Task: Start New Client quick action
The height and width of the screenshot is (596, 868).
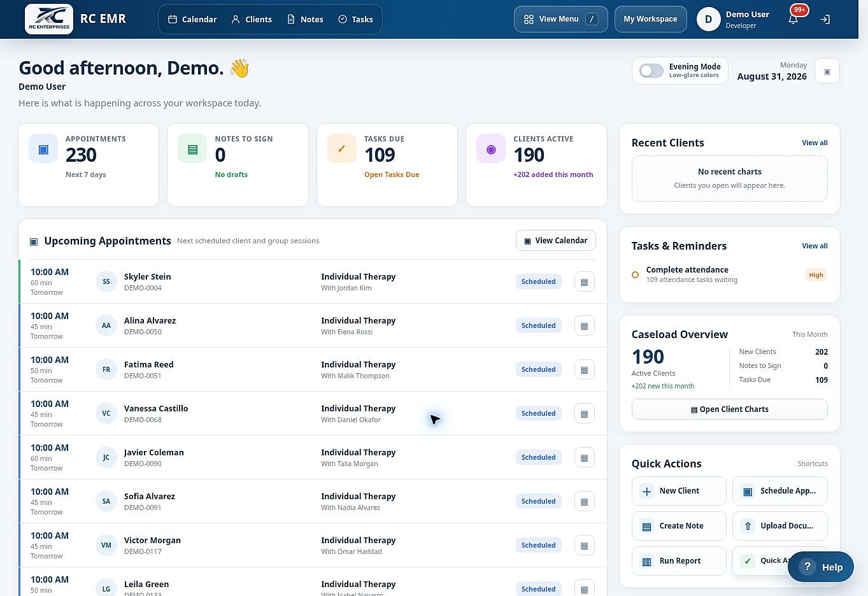Action: click(679, 491)
